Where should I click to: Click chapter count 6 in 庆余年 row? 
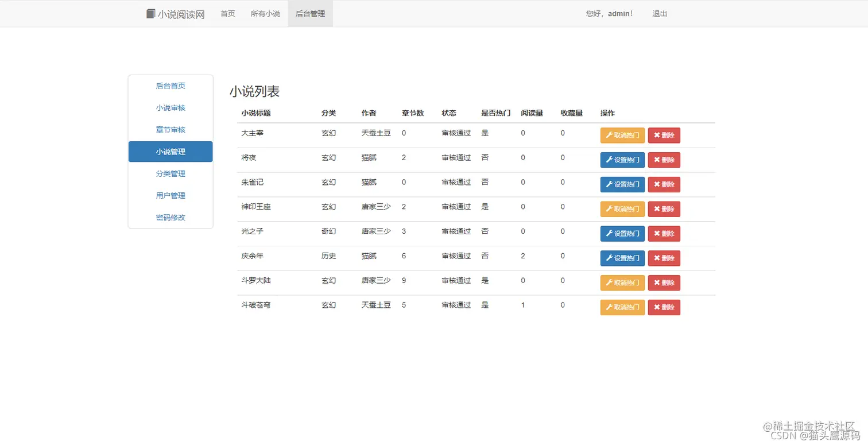coord(404,256)
